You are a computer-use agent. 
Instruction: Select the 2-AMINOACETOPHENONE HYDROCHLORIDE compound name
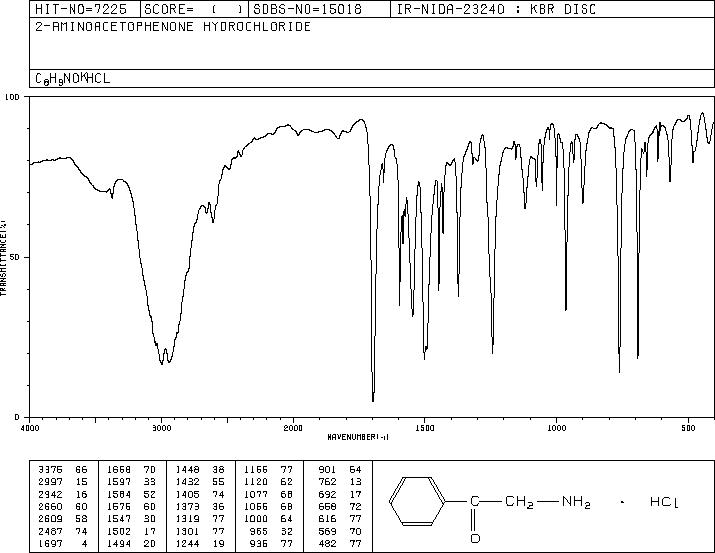click(173, 27)
